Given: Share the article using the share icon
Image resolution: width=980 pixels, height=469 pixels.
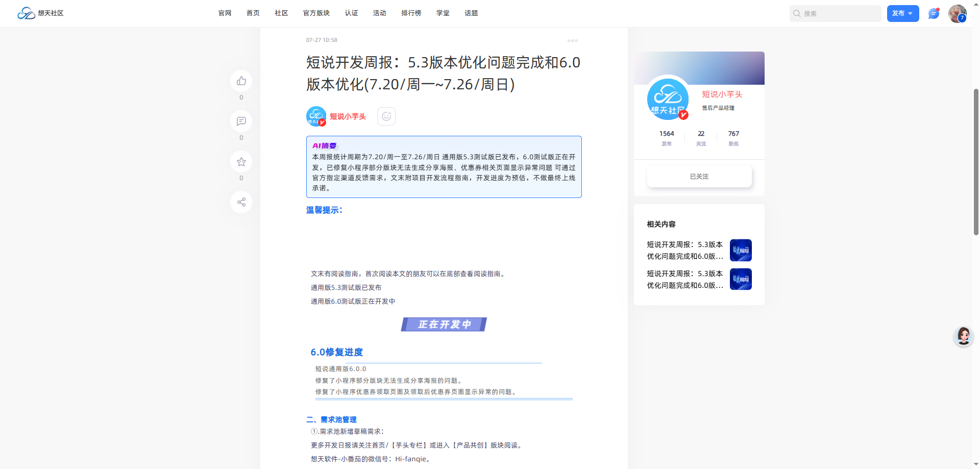Looking at the screenshot, I should (241, 202).
